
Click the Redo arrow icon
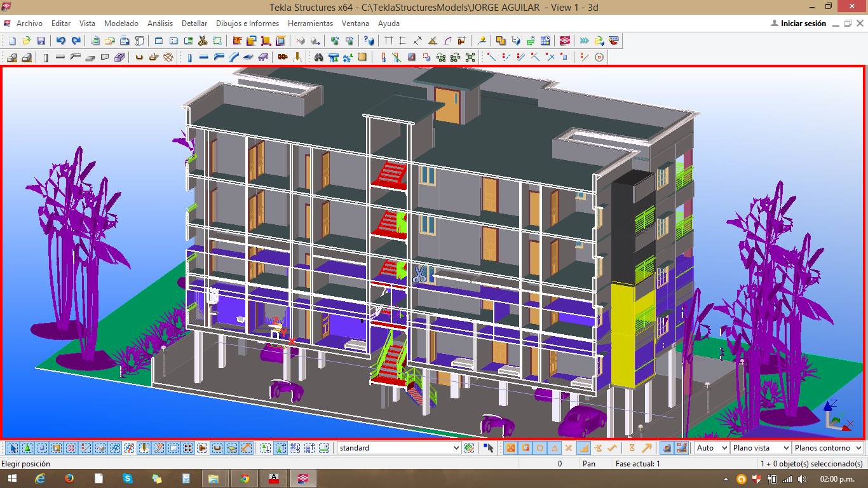[x=76, y=41]
